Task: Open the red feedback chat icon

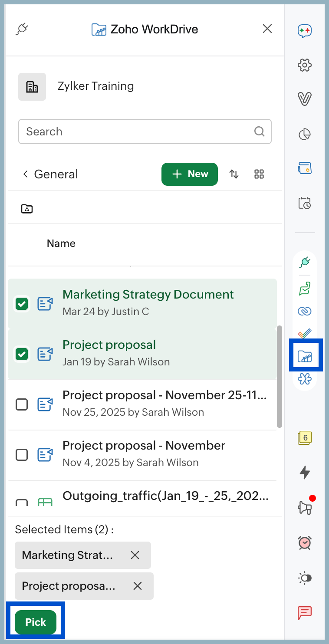Action: (x=305, y=613)
